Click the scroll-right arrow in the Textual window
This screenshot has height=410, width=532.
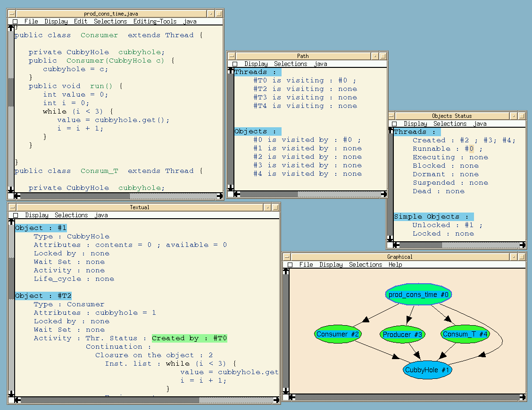(x=276, y=400)
